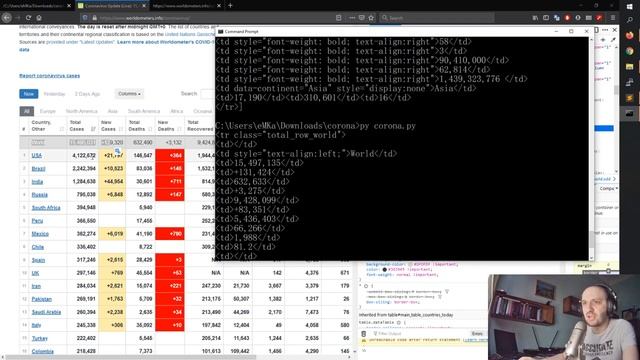Click the shield tracking protection icon
The width and height of the screenshot is (640, 360).
pos(85,18)
